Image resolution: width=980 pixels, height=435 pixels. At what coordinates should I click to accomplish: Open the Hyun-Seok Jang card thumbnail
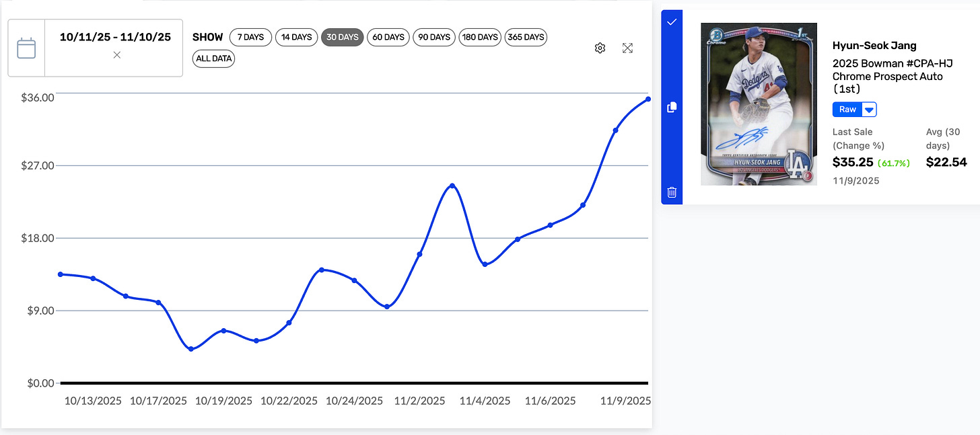[759, 104]
